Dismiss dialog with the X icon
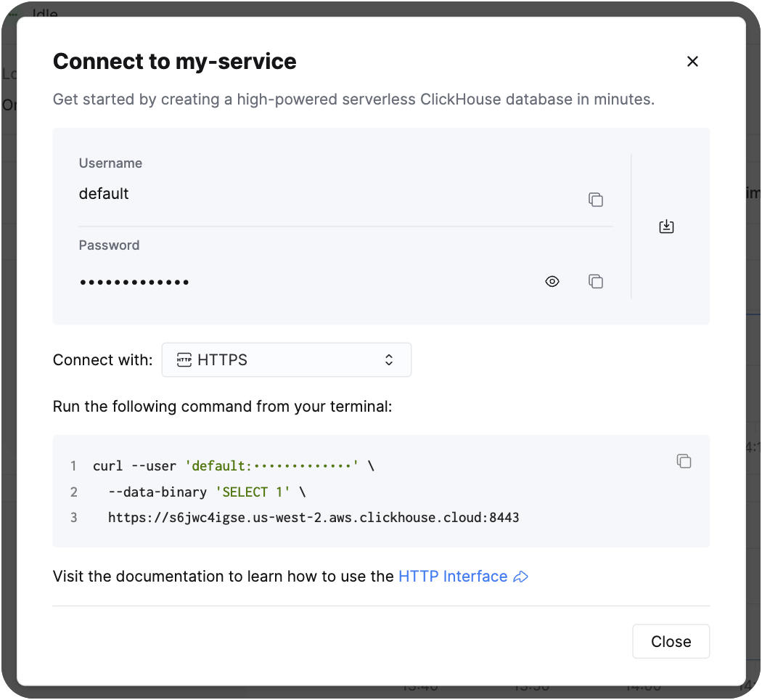This screenshot has width=762, height=700. click(x=692, y=61)
